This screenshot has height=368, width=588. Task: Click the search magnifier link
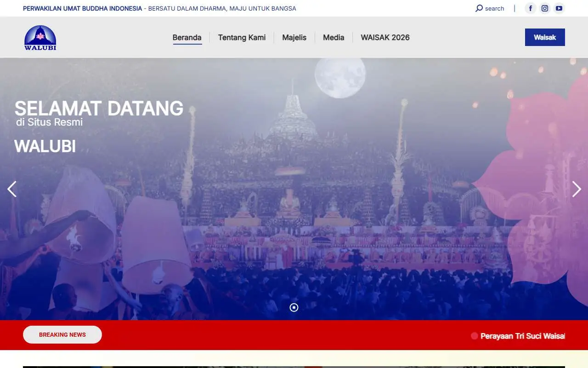coord(490,8)
